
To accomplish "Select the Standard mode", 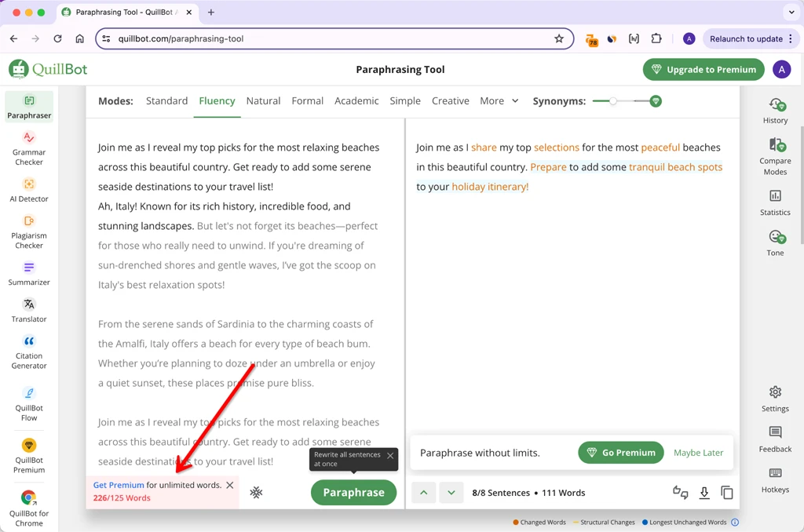I will [166, 101].
